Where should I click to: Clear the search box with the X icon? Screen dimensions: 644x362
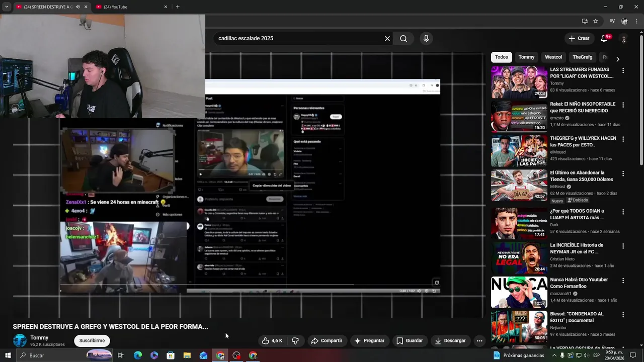(x=387, y=38)
